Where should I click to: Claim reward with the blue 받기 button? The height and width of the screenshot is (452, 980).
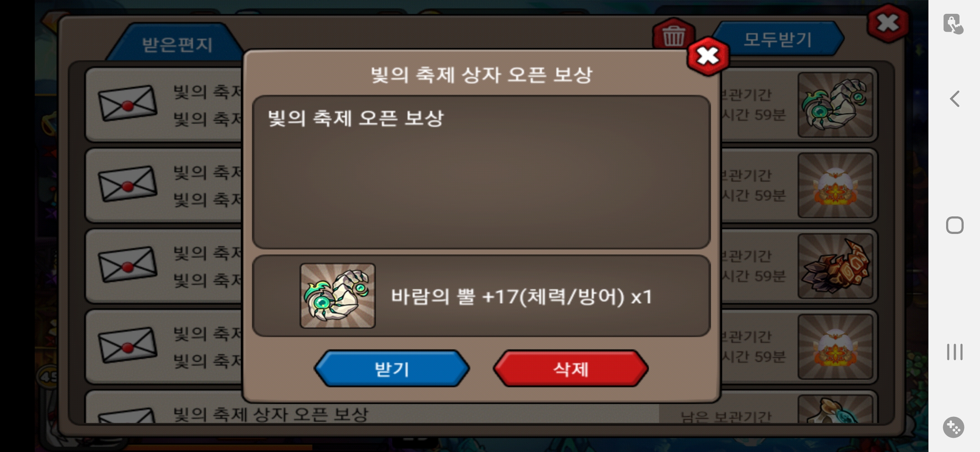coord(392,369)
